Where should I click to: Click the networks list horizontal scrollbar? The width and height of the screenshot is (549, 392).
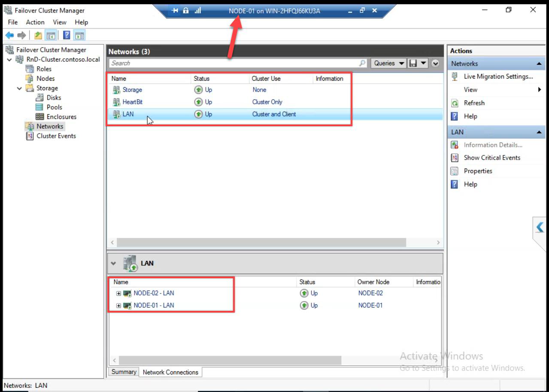tap(261, 243)
